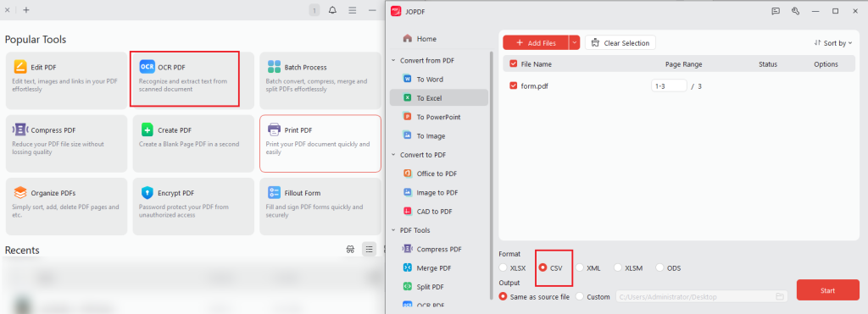Viewport: 868px width, 314px height.
Task: Choose XLSM output format
Action: click(x=618, y=267)
